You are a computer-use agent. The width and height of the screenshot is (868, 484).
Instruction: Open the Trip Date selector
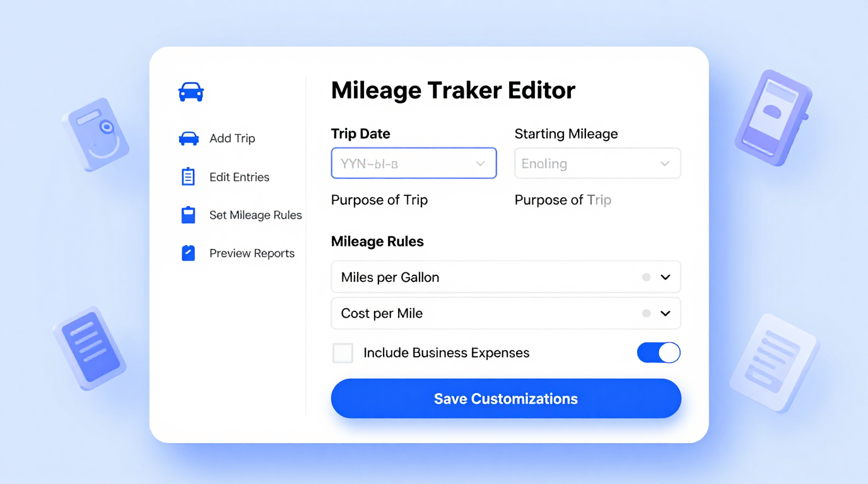click(x=413, y=163)
